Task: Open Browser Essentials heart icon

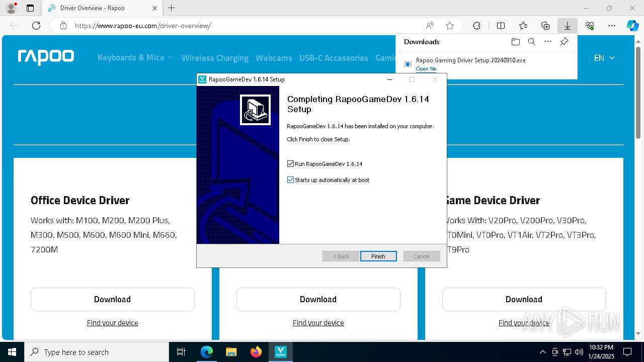Action: [590, 26]
